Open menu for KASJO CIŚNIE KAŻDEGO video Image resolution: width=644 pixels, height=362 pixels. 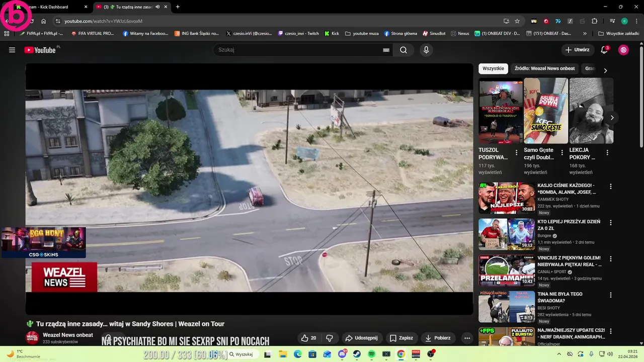611,186
